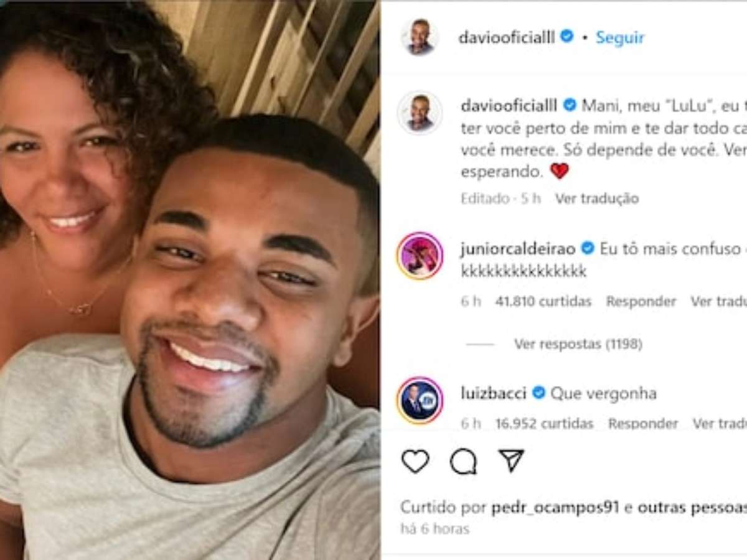View 16.952 curtidas on luizbacci comment
747x560 pixels.
coord(545,424)
